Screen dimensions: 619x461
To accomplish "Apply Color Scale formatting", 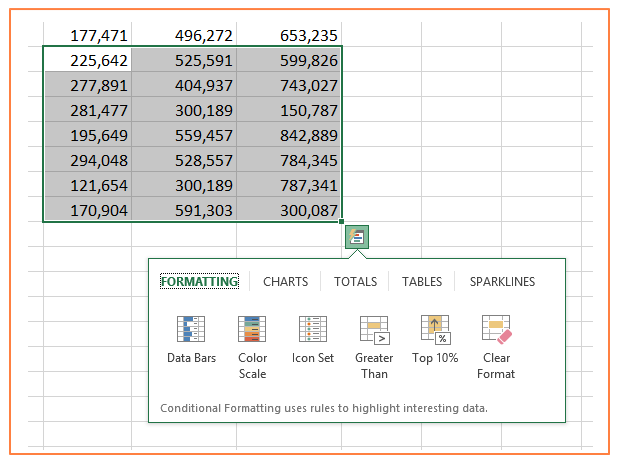I will [x=252, y=345].
